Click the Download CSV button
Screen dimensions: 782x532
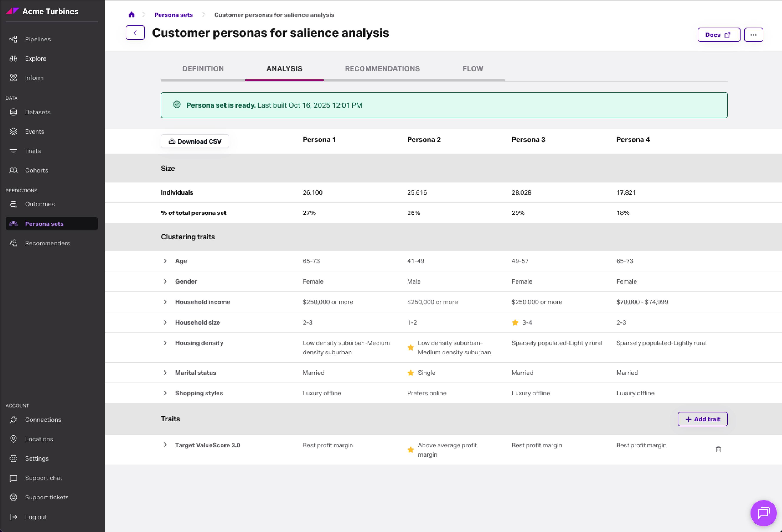(195, 141)
